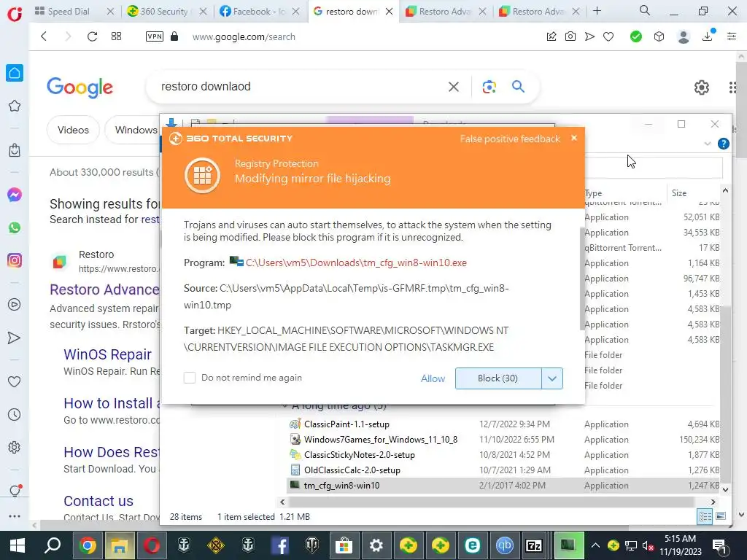Add page to bookmarks with heart icon

[608, 36]
